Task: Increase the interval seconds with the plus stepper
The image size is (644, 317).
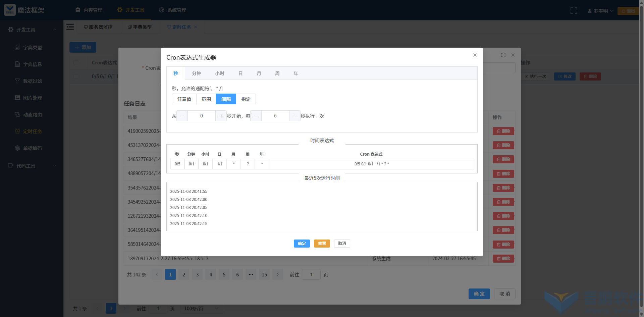Action: 295,116
